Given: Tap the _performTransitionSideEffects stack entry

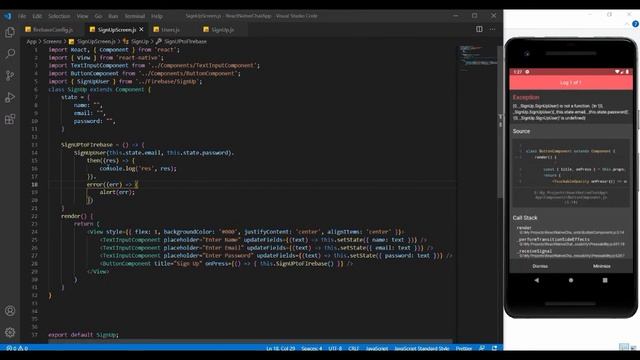Looking at the screenshot, I should tap(571, 242).
